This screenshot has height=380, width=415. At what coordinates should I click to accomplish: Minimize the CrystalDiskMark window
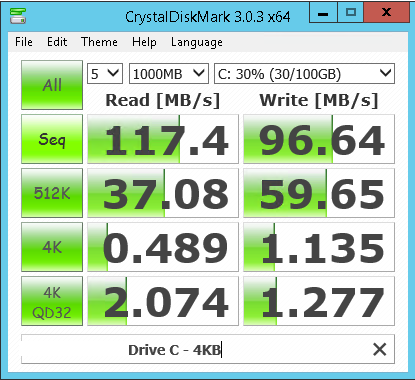tap(323, 13)
